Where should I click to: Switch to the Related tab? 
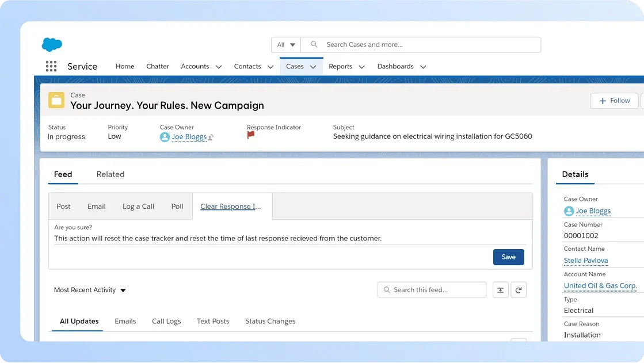(110, 174)
